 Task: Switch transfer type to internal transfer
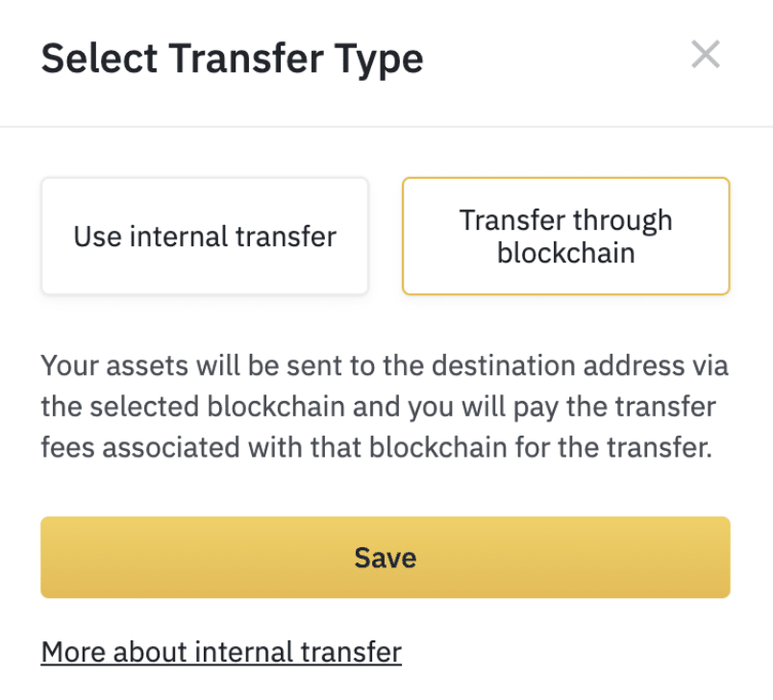205,237
